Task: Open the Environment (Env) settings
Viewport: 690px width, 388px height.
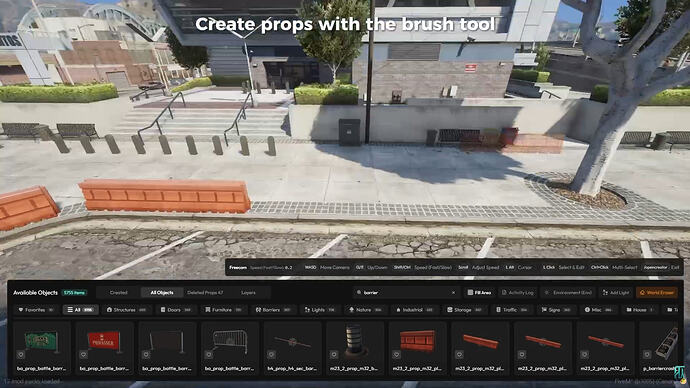Action: click(x=569, y=293)
